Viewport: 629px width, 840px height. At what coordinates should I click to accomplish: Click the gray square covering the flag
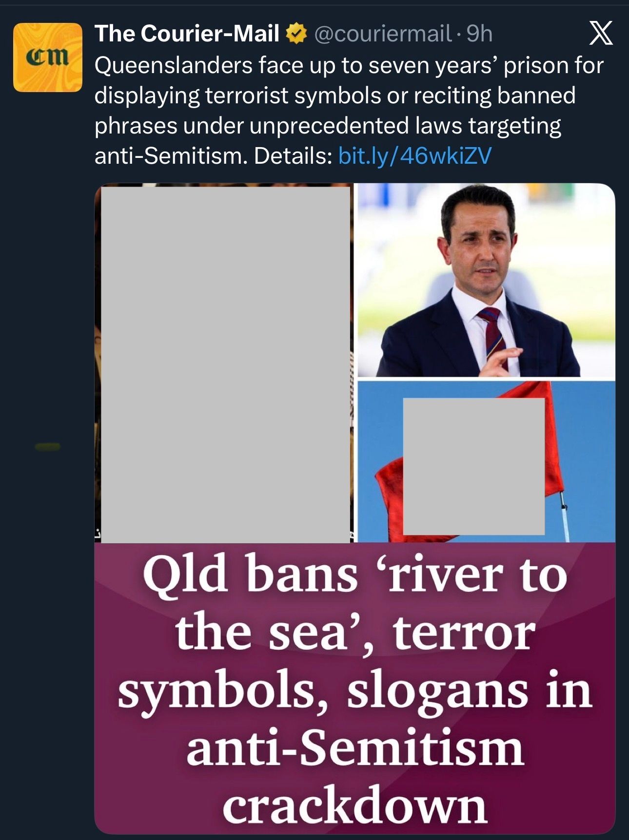pyautogui.click(x=473, y=466)
